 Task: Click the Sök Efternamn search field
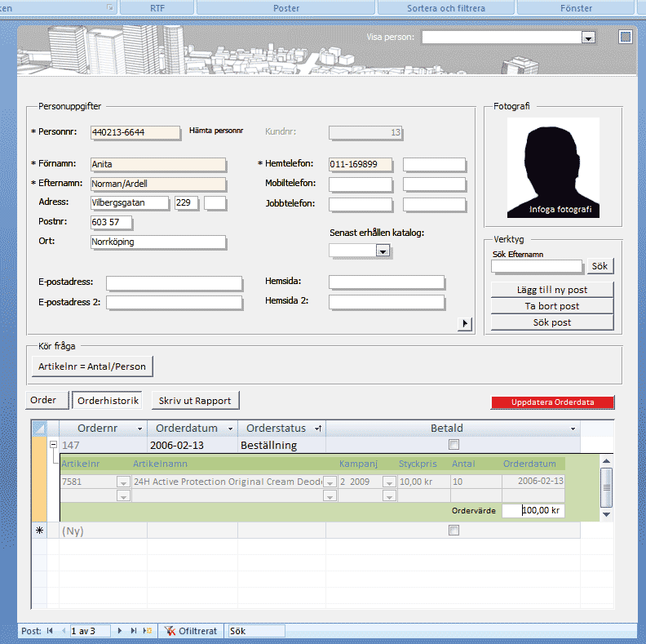pyautogui.click(x=537, y=266)
